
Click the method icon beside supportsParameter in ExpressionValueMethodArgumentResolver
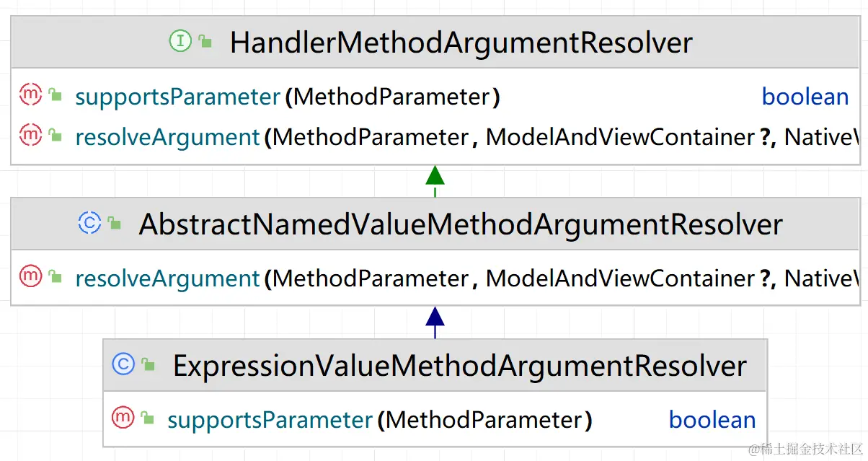(123, 418)
